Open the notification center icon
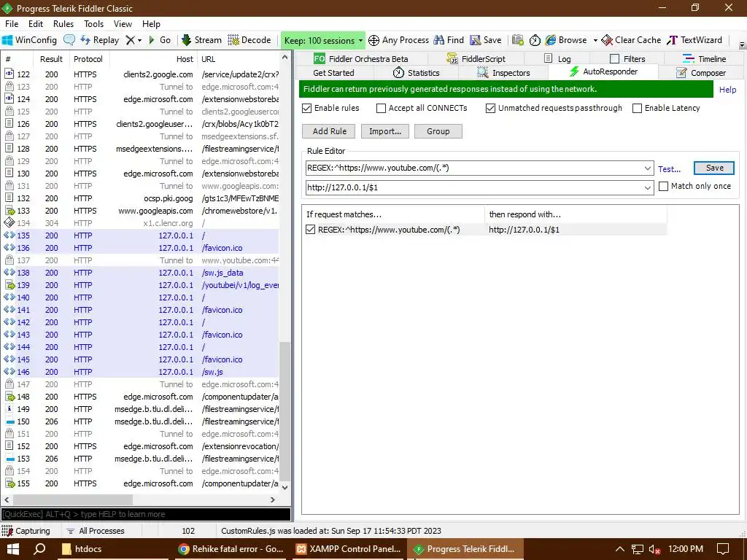Viewport: 747px width, 560px height. [723, 549]
